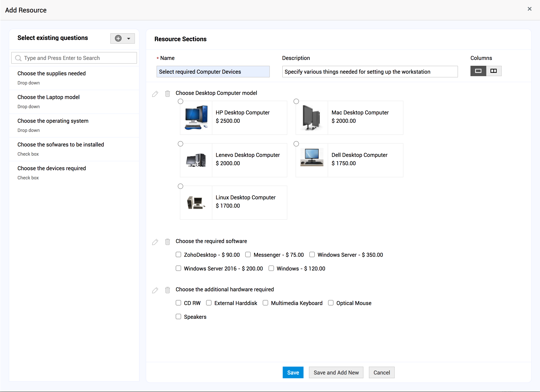This screenshot has height=392, width=540.
Task: Click the $ 1700.00 Linux price
Action: 228,206
